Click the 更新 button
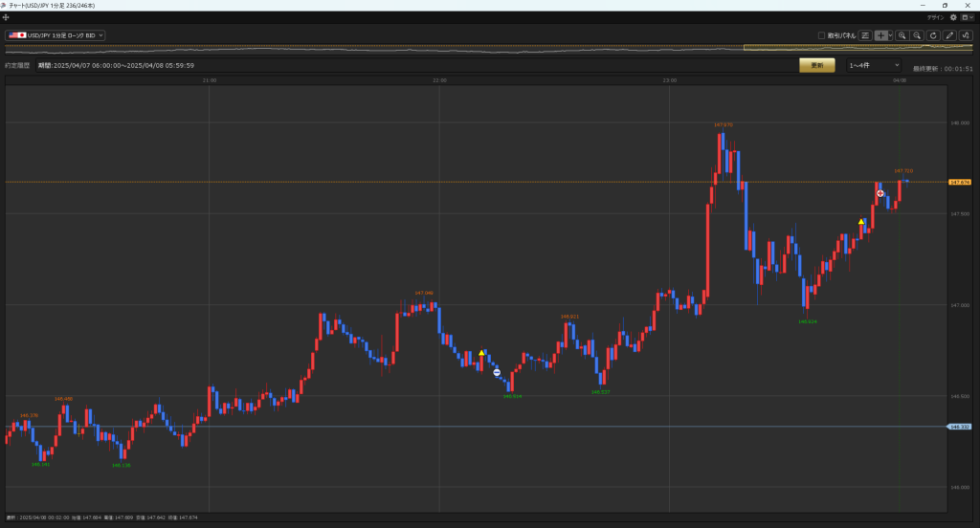Viewport: 980px width, 528px height. point(816,65)
